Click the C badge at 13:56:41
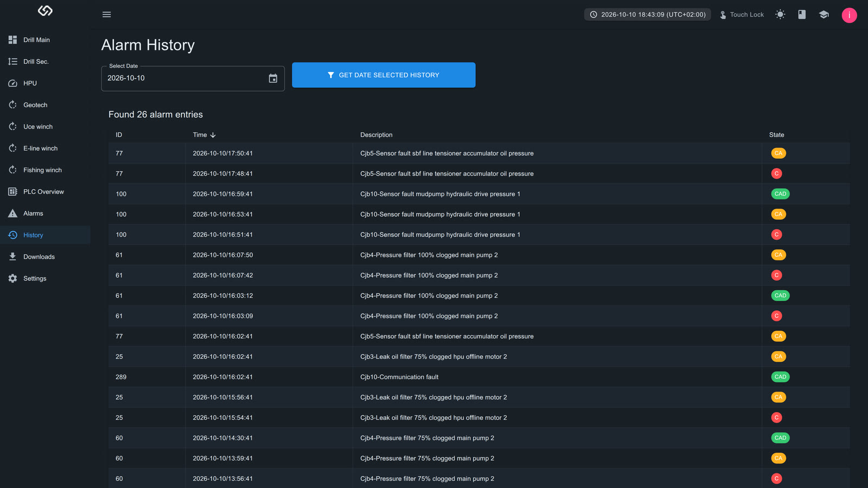868x488 pixels. pyautogui.click(x=776, y=479)
